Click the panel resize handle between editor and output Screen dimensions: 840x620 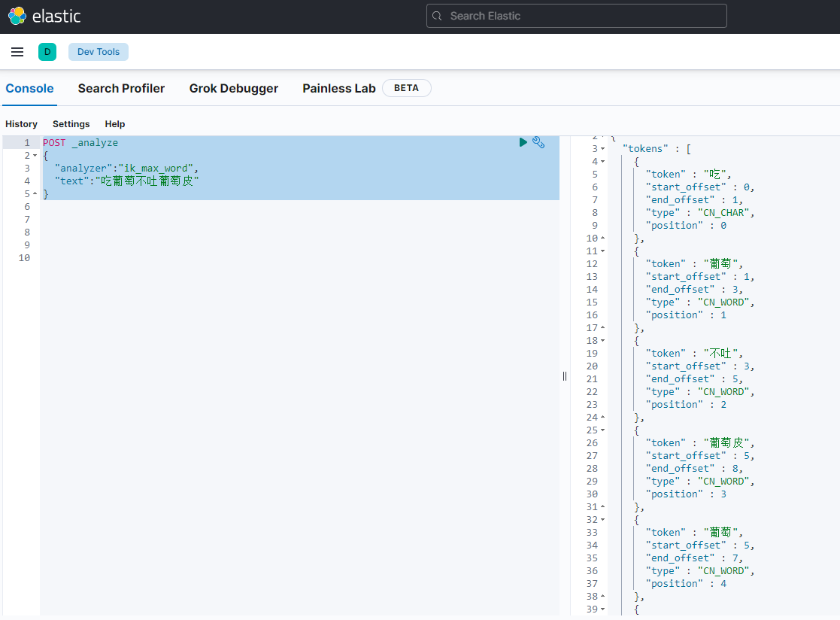click(x=565, y=376)
